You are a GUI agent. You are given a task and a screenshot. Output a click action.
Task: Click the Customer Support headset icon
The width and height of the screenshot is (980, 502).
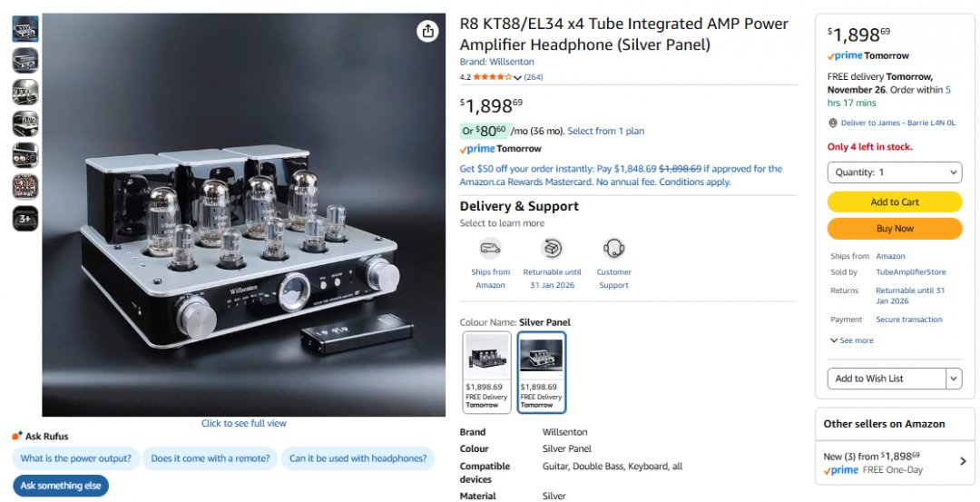coord(614,248)
